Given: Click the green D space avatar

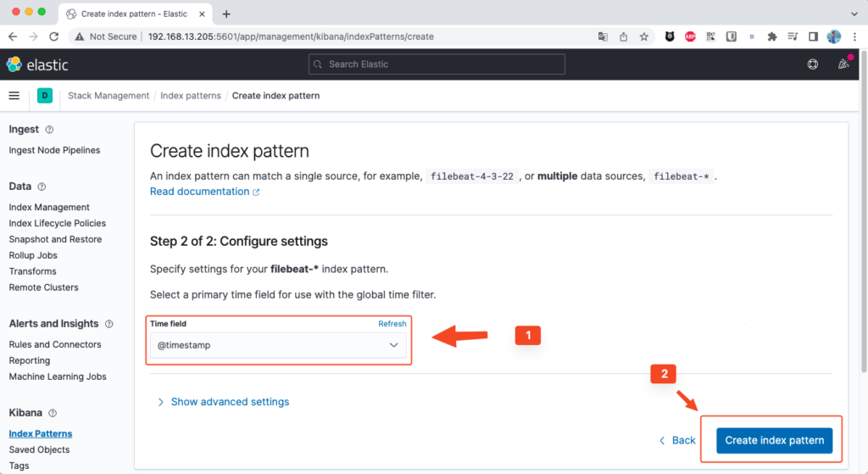Looking at the screenshot, I should [x=45, y=96].
